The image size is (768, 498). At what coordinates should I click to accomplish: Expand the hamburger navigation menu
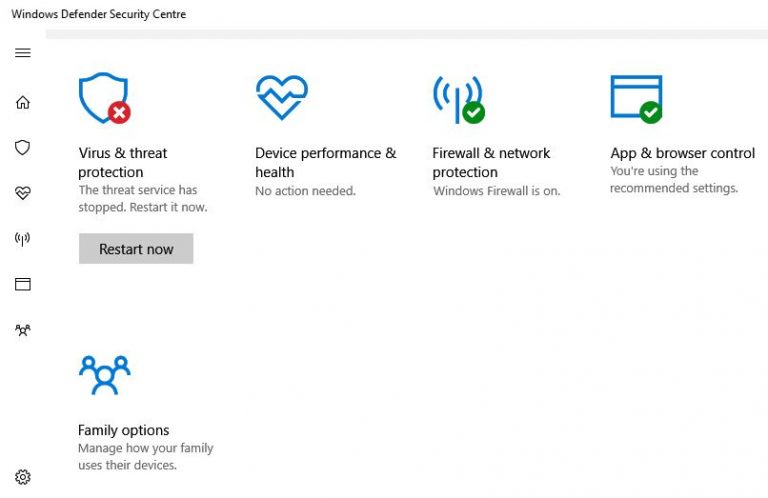pyautogui.click(x=23, y=53)
